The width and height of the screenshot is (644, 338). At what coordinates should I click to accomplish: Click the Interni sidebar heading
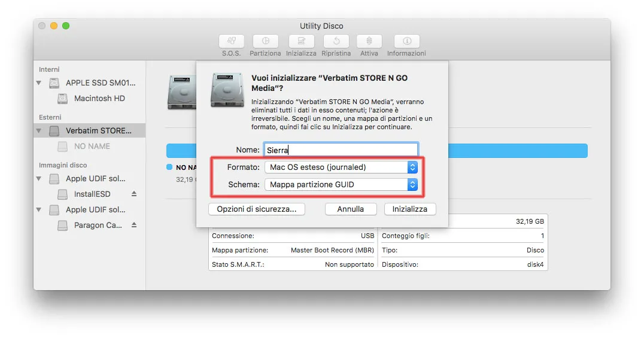[49, 69]
